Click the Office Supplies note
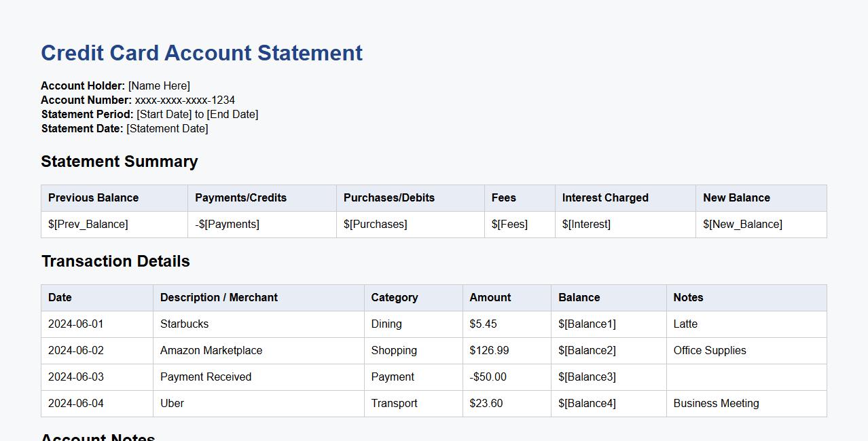The height and width of the screenshot is (441, 868). click(709, 350)
